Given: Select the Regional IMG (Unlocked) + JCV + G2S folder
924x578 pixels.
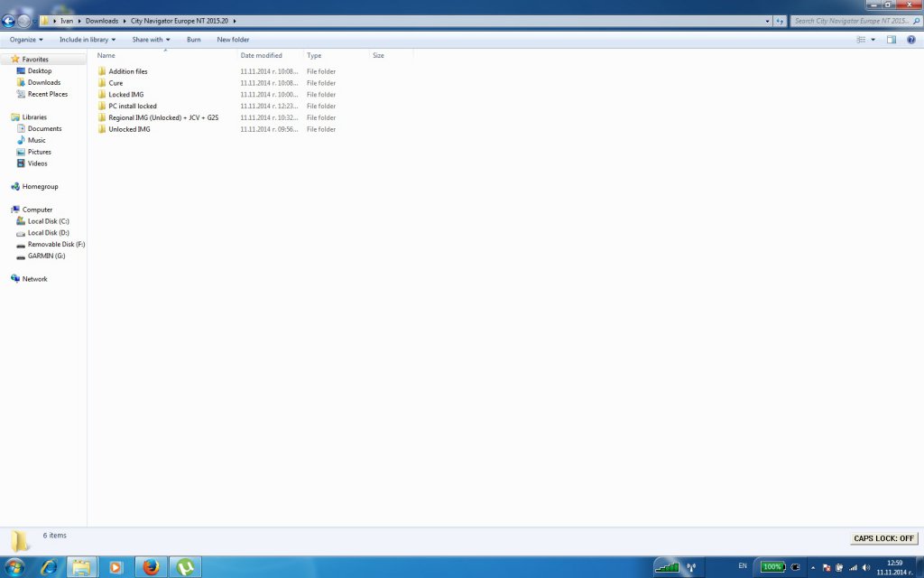Looking at the screenshot, I should coord(163,117).
